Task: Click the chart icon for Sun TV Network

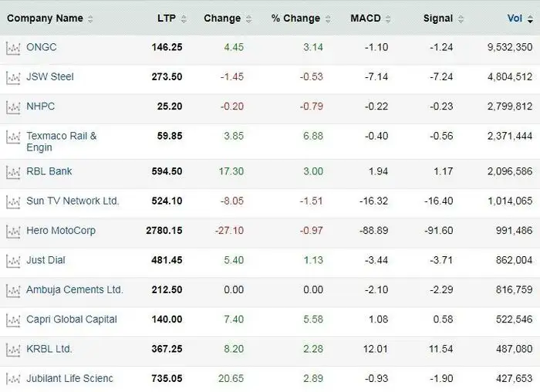Action: pos(12,201)
